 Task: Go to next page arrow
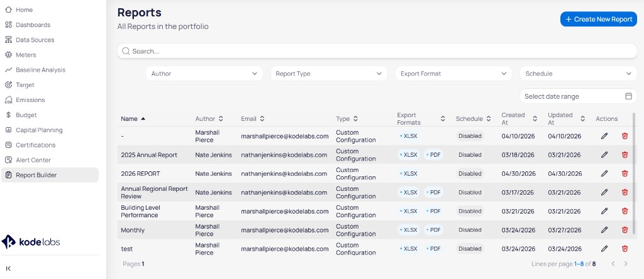click(x=626, y=264)
